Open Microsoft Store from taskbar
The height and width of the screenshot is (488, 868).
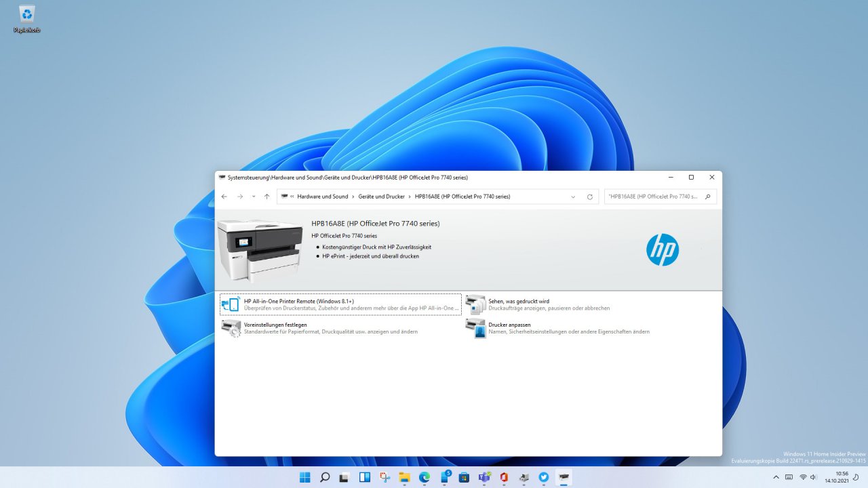[x=464, y=477]
